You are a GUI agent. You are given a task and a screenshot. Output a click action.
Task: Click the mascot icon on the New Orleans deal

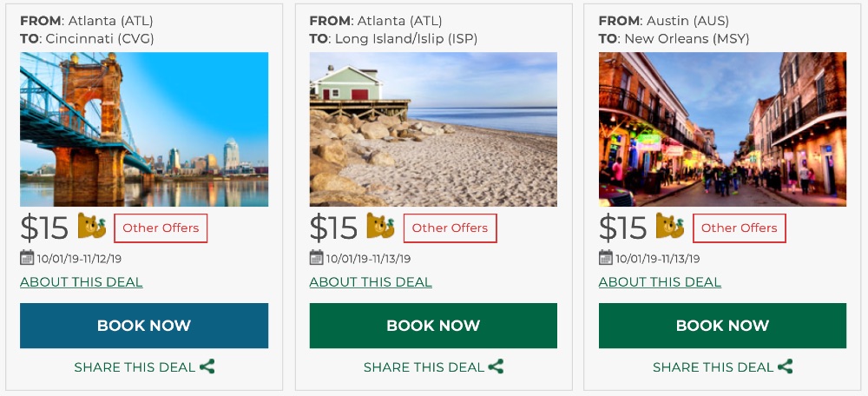coord(670,226)
